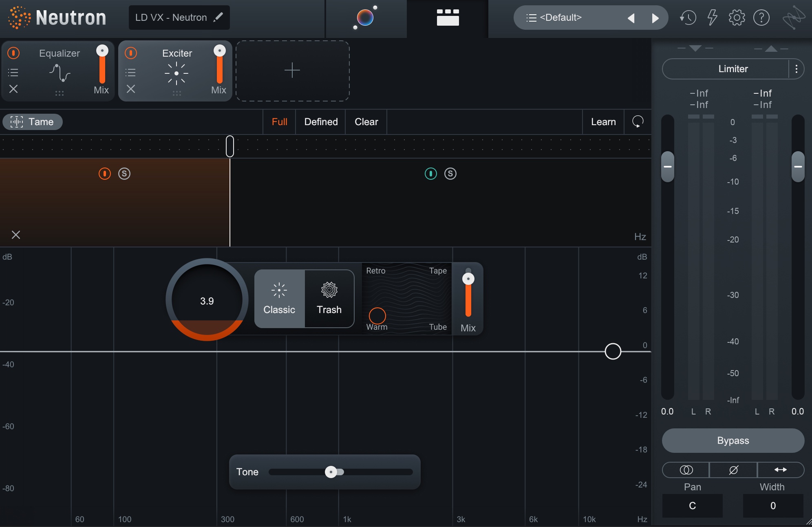This screenshot has width=812, height=527.
Task: Click the input gain down triangle expander
Action: coord(695,48)
